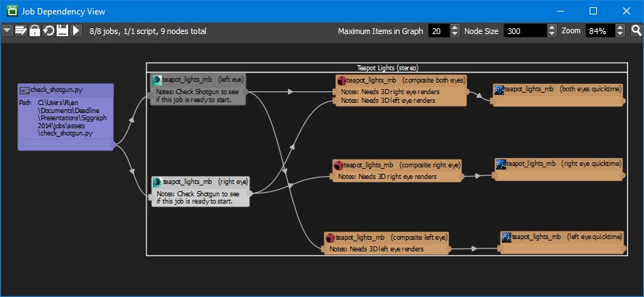The width and height of the screenshot is (644, 297).
Task: Select the teapot_lights_mb (left eye) node
Action: point(197,90)
